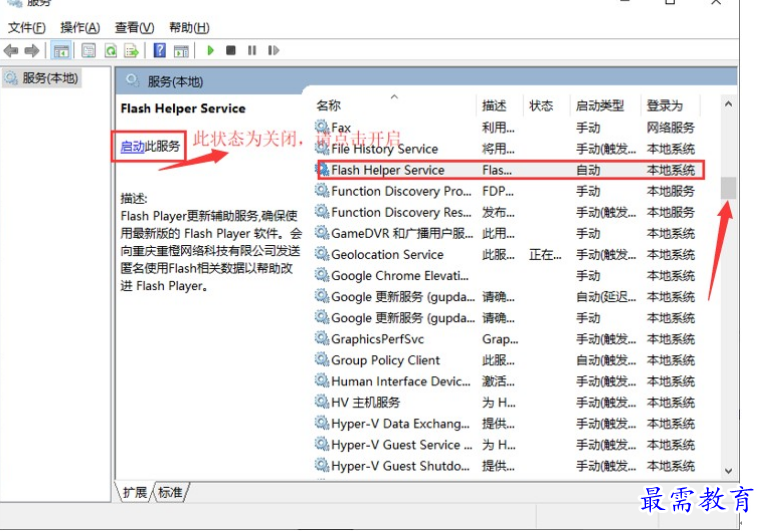762x531 pixels.
Task: Switch to the 扩展 tab
Action: click(x=135, y=492)
